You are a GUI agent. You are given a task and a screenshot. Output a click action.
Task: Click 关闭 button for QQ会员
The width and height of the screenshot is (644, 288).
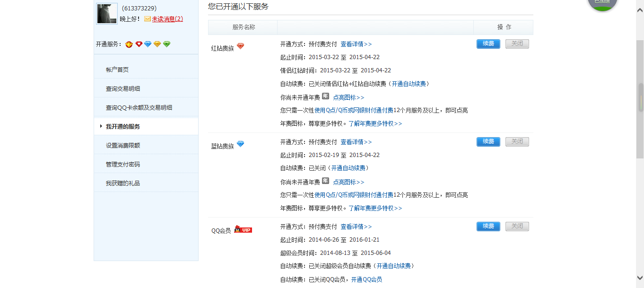(517, 227)
